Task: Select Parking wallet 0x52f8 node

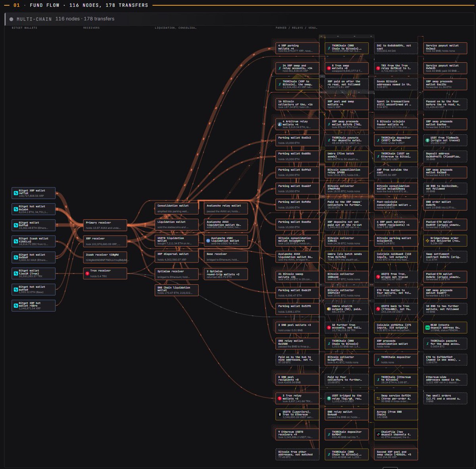Action: 297,309
